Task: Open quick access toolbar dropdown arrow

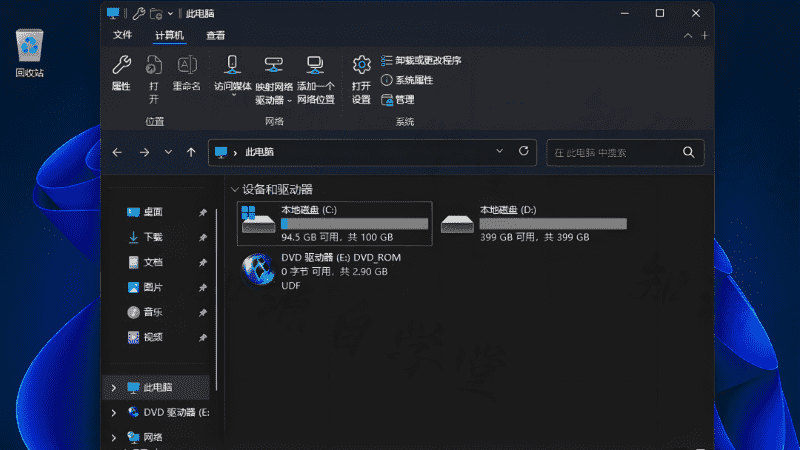Action: click(170, 14)
